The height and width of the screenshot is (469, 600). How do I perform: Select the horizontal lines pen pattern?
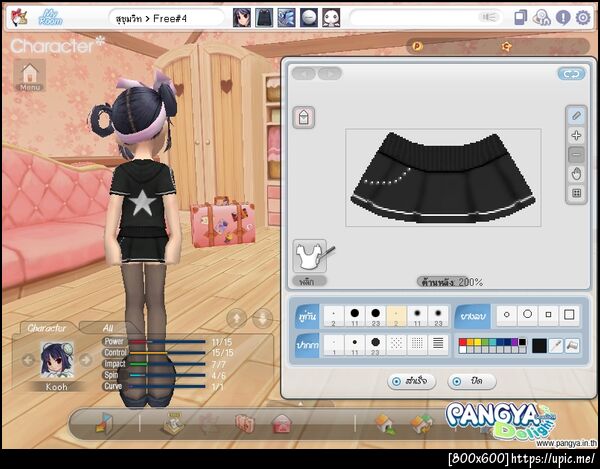click(439, 345)
